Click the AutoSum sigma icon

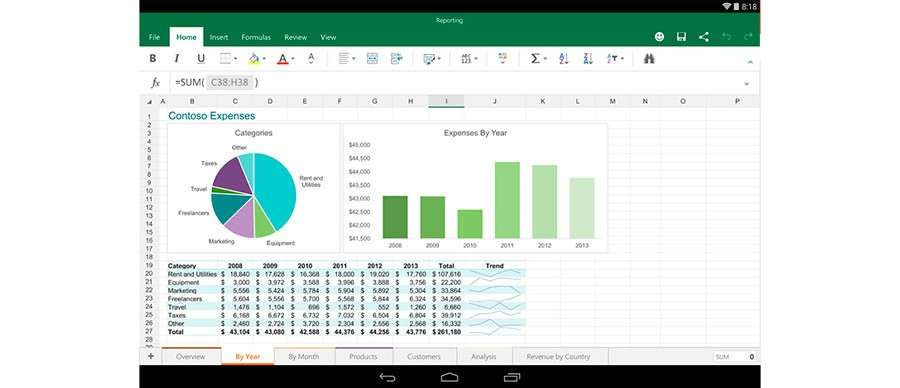point(535,59)
